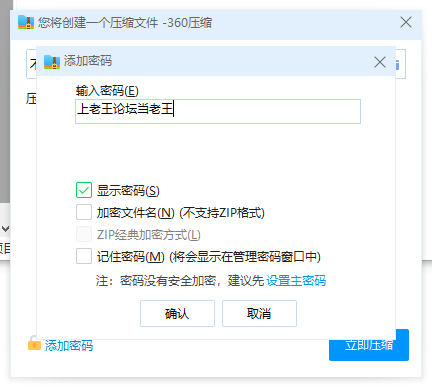Click the 360压缩 app icon in the main title bar
The image size is (432, 387).
tap(26, 22)
